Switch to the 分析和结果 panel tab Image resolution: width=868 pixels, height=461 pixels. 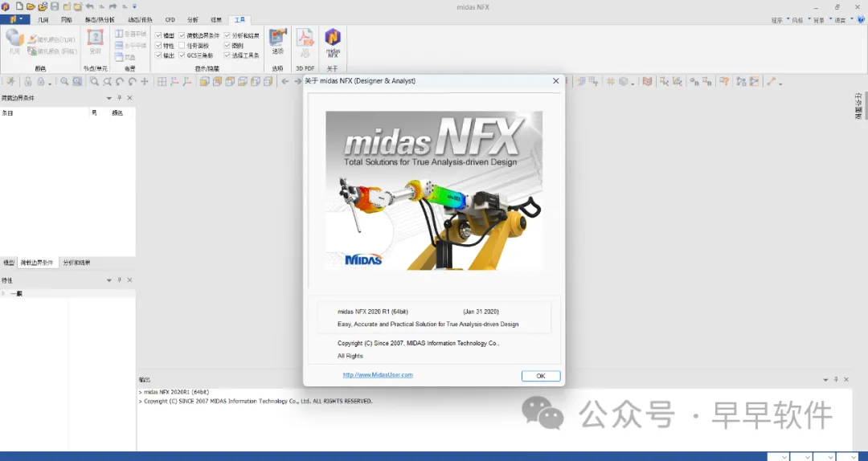(x=76, y=263)
